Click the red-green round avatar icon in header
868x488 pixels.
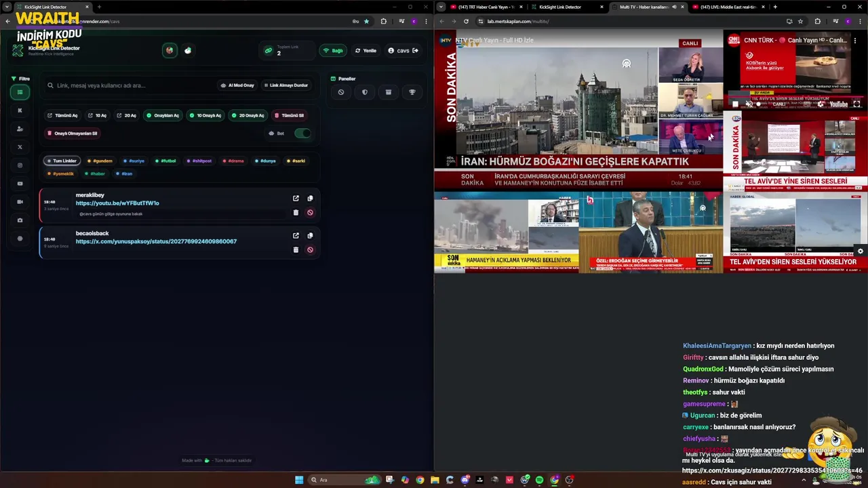170,50
